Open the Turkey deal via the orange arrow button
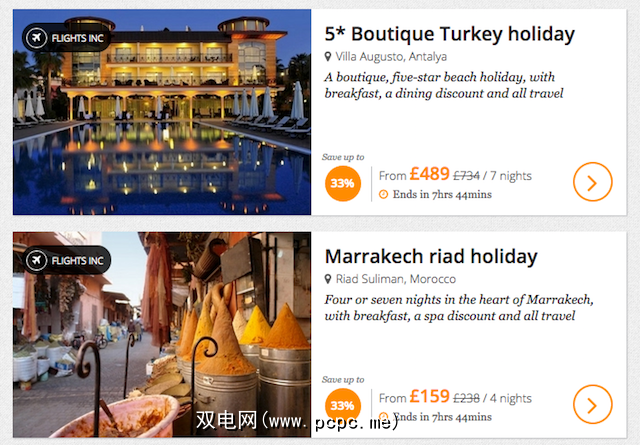640x445 pixels. click(592, 182)
